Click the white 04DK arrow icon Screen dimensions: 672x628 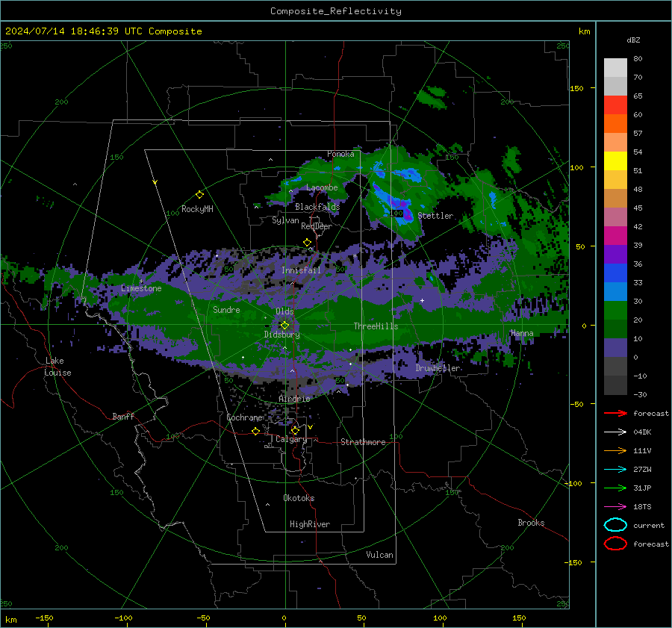point(615,432)
